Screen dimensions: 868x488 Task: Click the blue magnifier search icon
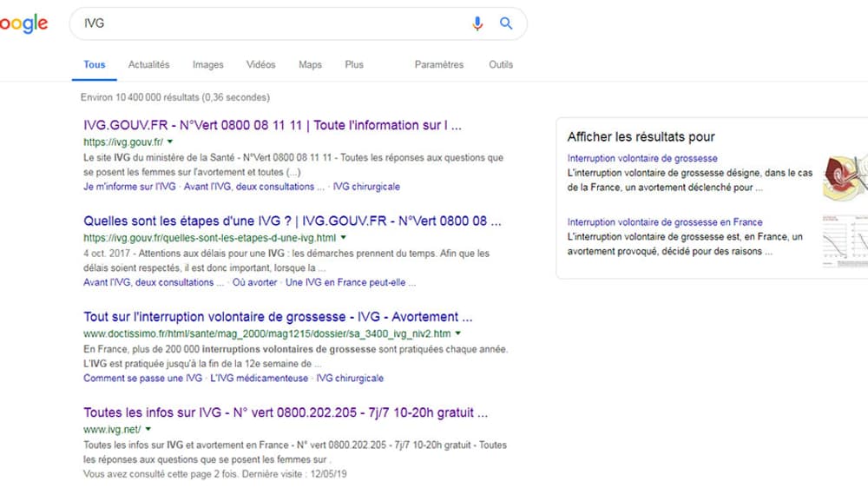[x=506, y=23]
